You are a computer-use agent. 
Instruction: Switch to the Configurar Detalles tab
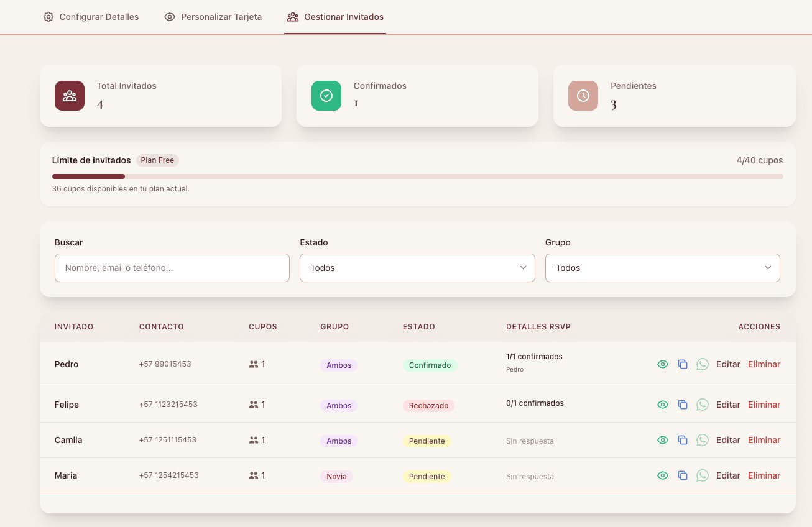(x=91, y=17)
